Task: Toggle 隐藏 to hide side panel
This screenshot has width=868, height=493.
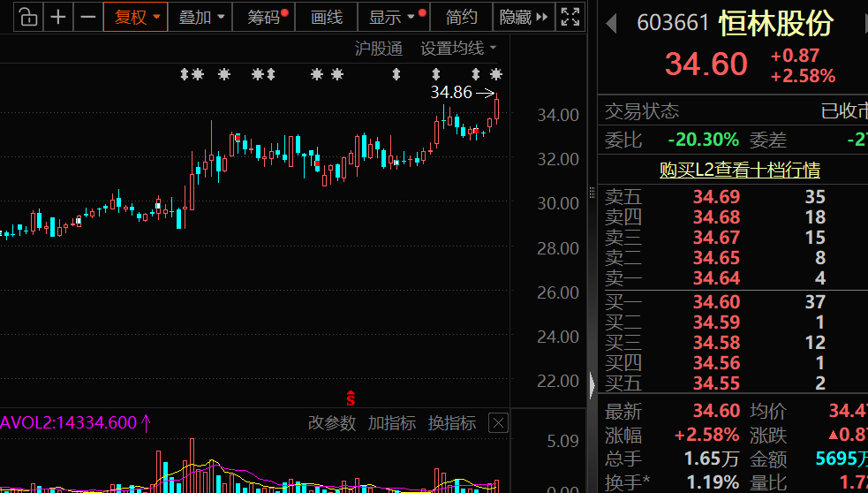Action: pyautogui.click(x=521, y=17)
